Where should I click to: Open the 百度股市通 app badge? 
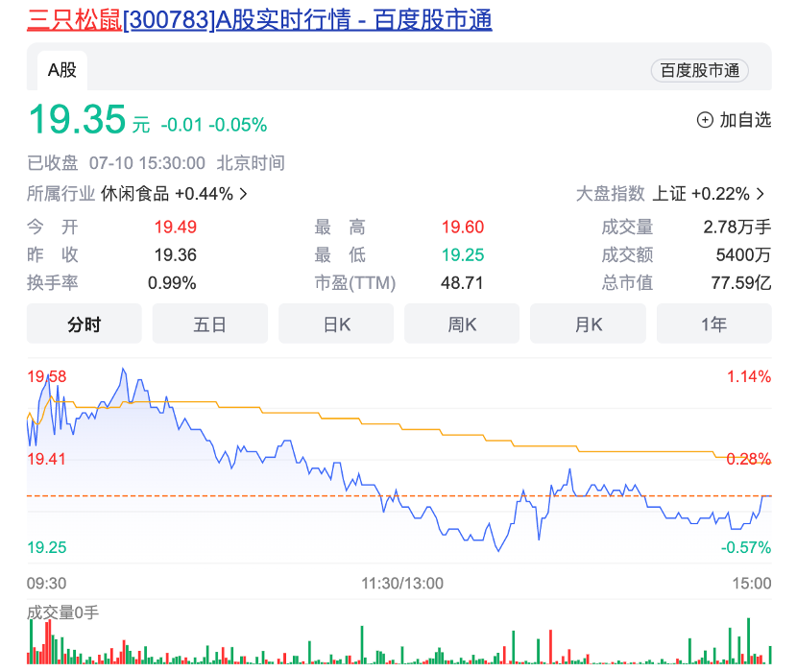point(702,69)
